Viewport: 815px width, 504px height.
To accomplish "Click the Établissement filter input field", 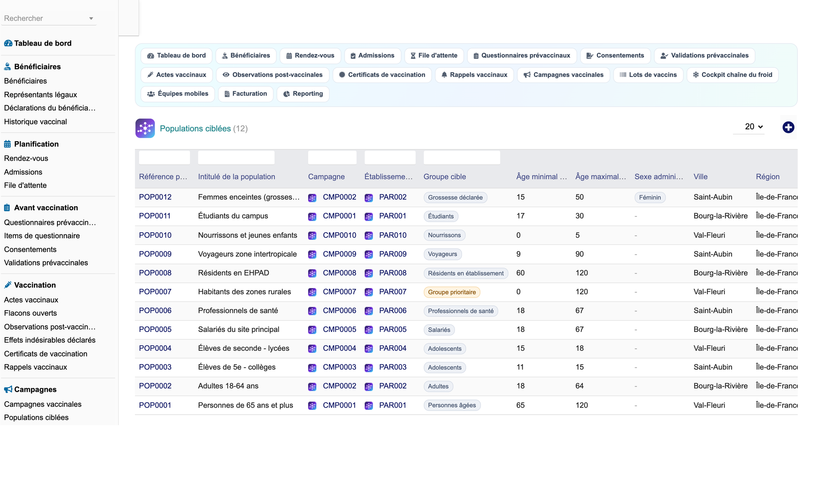I will pos(390,158).
